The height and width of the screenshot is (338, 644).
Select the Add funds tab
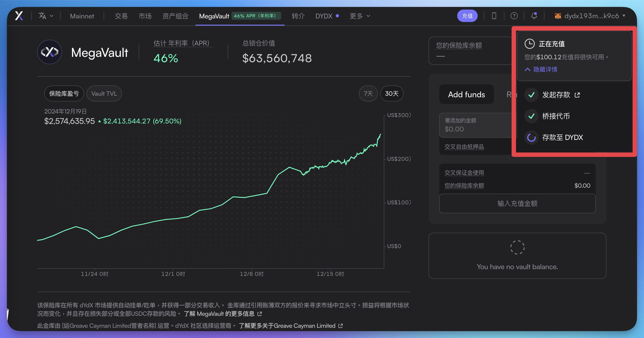pos(467,94)
